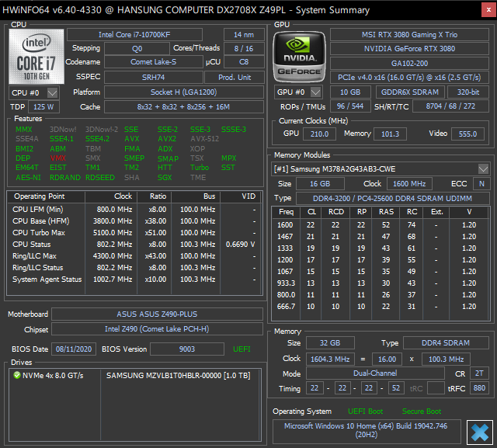Click the ECC N indicator box
Viewport: 497px width, 448px height.
pos(481,184)
